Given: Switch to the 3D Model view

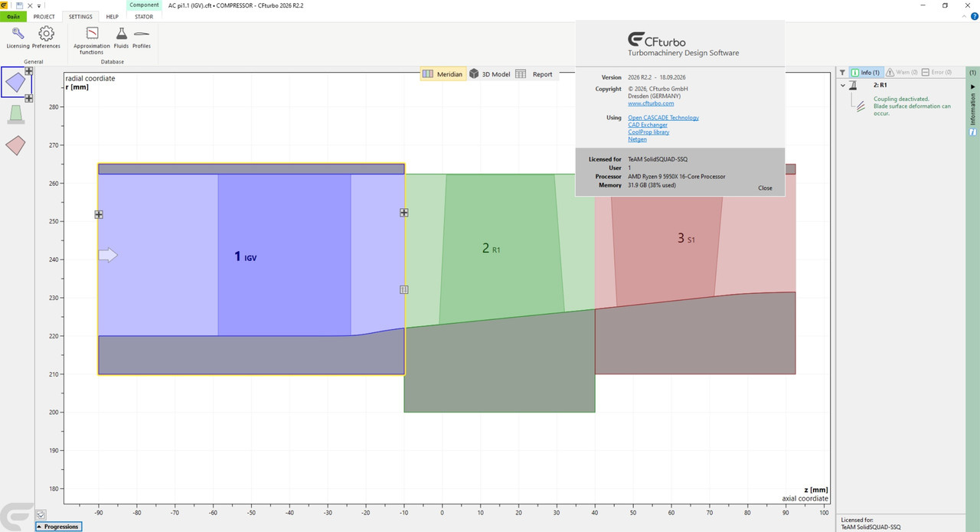Looking at the screenshot, I should 489,74.
